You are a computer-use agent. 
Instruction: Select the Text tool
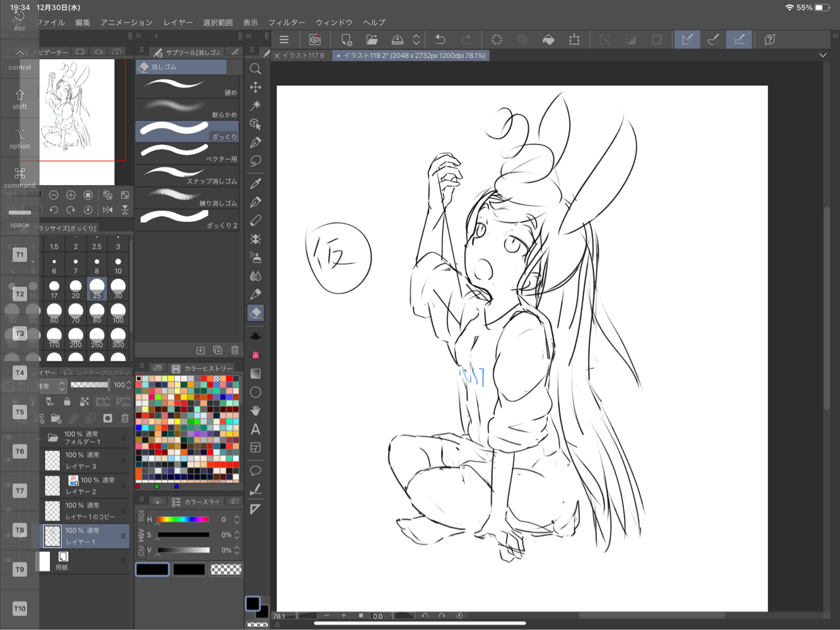coord(256,429)
